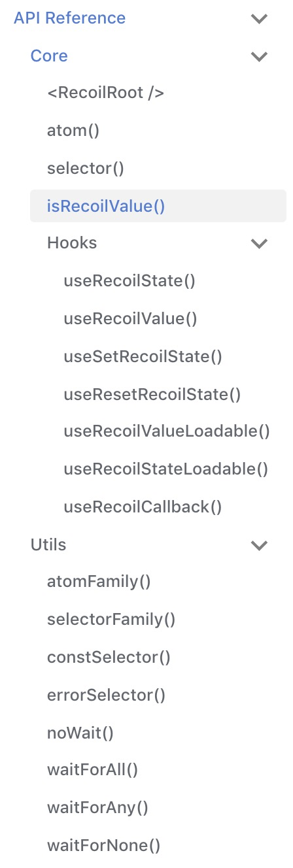Open the noWait() entry
This screenshot has height=868, width=293.
tap(80, 733)
